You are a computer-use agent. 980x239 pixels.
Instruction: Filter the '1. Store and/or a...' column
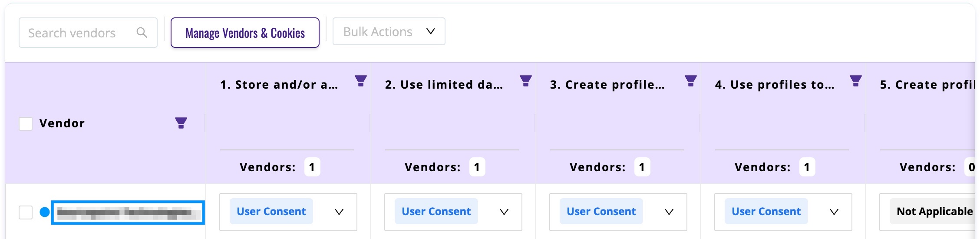click(x=361, y=81)
